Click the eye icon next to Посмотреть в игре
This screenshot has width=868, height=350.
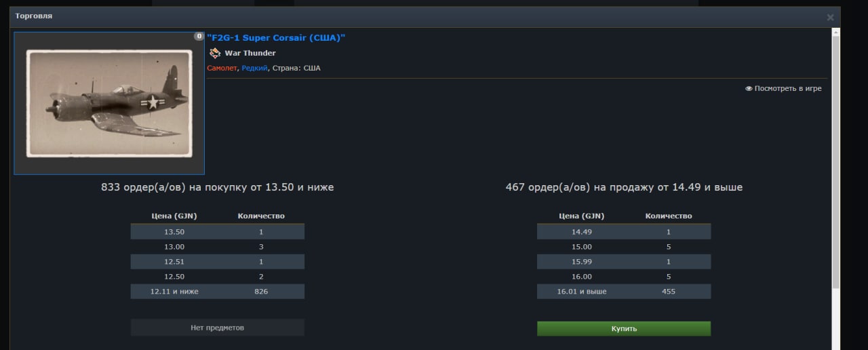tap(749, 89)
